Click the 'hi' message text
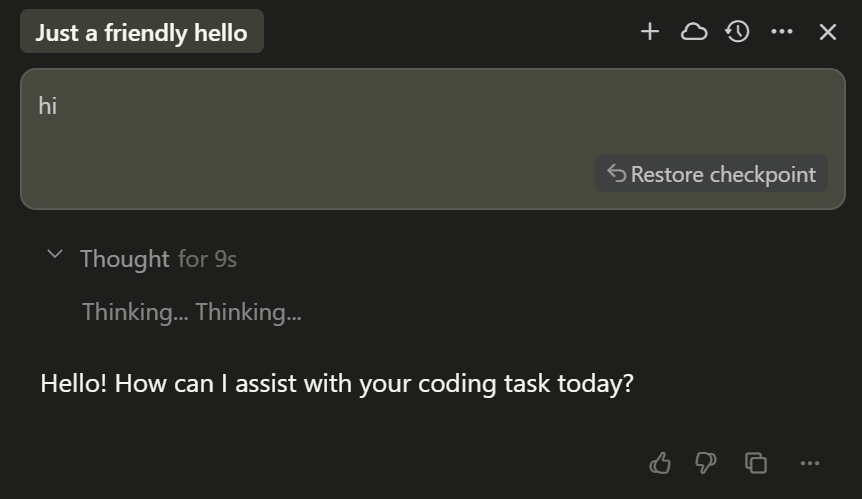 (x=48, y=105)
